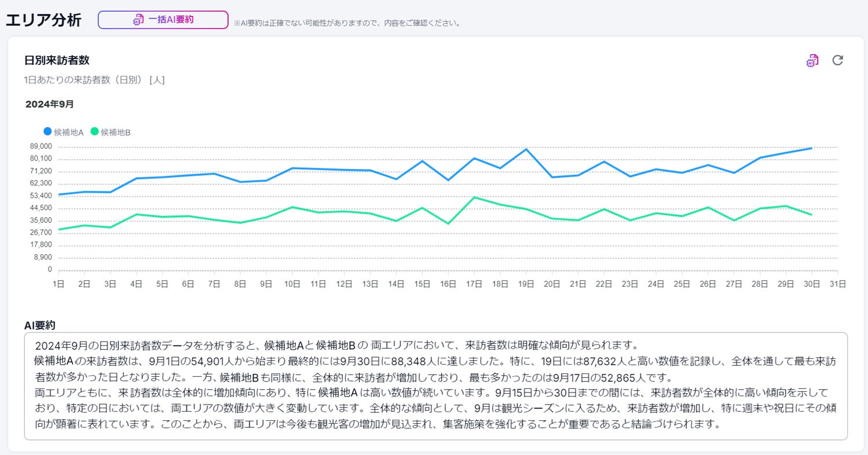This screenshot has height=455, width=868.
Task: Toggle the 候補地B series legend label
Action: [x=116, y=133]
